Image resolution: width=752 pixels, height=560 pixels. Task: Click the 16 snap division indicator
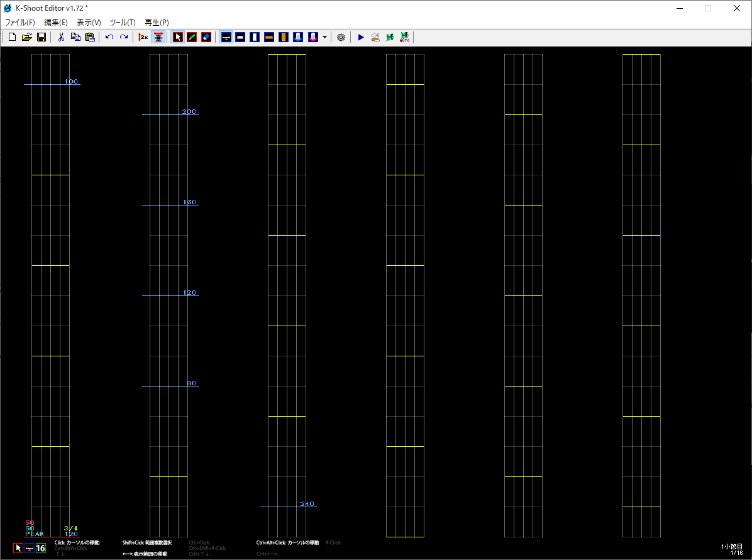pos(41,548)
